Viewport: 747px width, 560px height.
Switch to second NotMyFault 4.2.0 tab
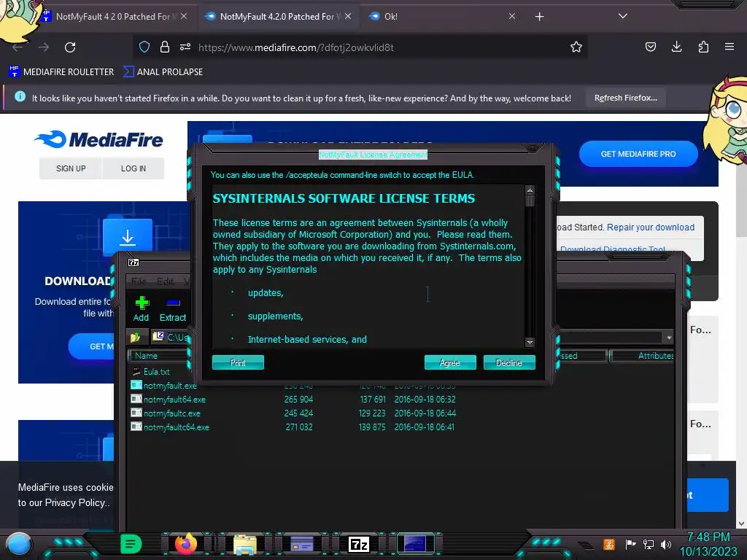pyautogui.click(x=279, y=16)
